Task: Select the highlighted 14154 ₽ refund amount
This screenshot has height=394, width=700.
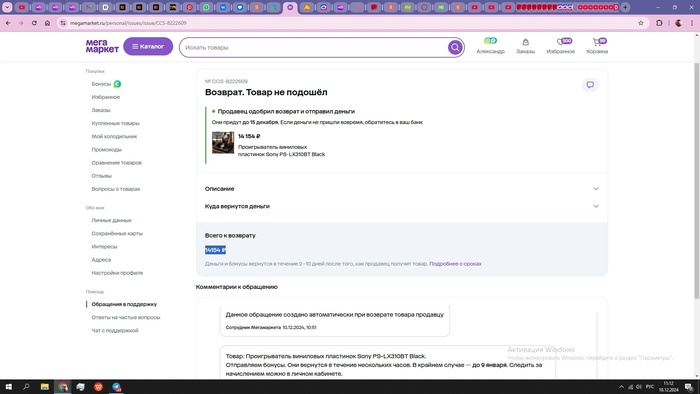Action: pyautogui.click(x=215, y=250)
